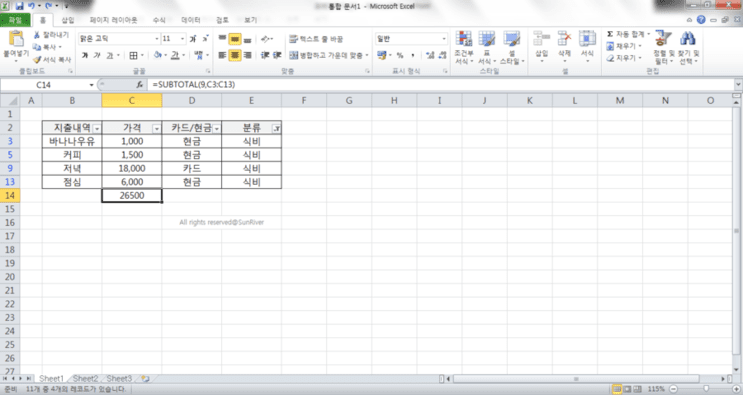Viewport: 743px width, 395px height.
Task: Click Wrap Text (텍스트 줄 바꿈) button
Action: [x=316, y=39]
